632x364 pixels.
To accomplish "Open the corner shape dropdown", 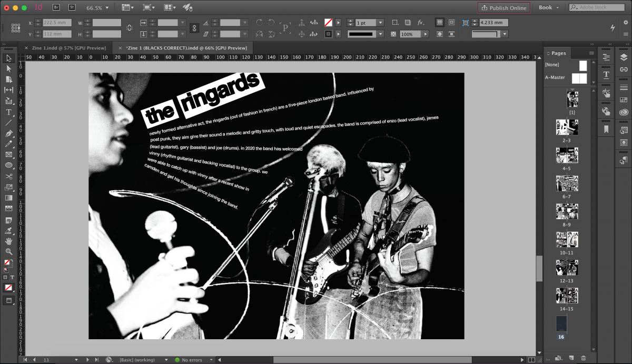I will coord(505,34).
